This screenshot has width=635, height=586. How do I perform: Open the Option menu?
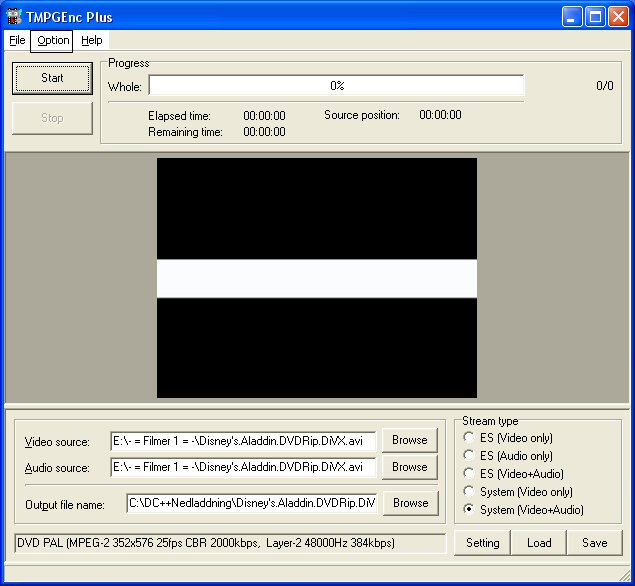coord(52,41)
